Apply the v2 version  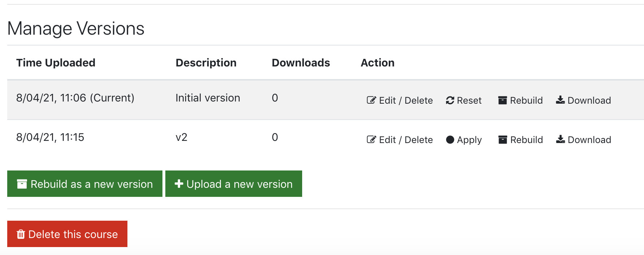464,140
